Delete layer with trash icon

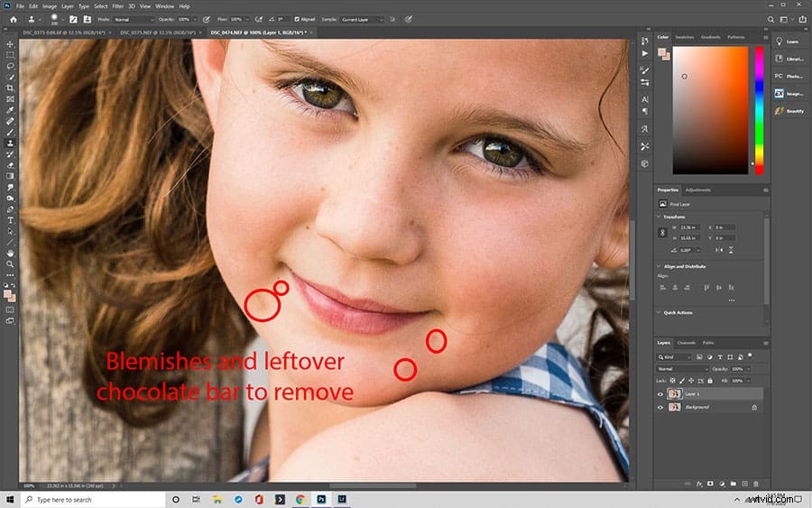[756, 484]
